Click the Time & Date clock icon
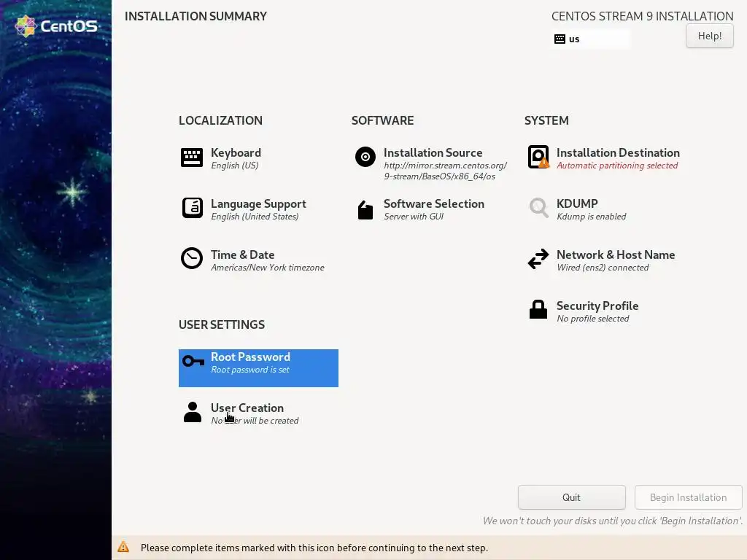 point(192,258)
